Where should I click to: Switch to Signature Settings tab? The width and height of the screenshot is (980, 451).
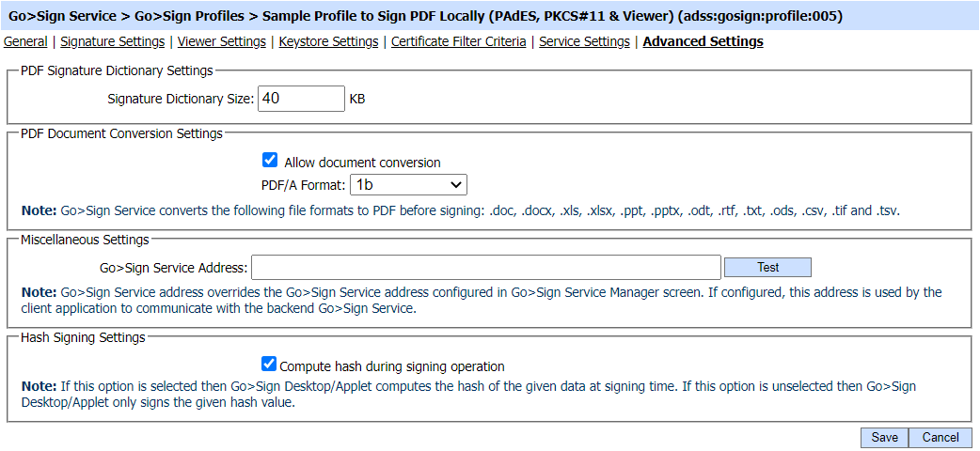pos(112,41)
